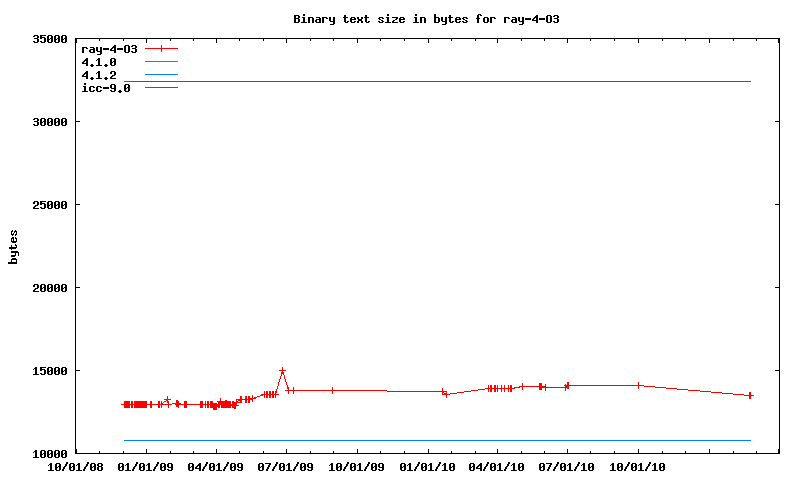This screenshot has width=800, height=480.
Task: Click the icc-9.0 legend line sample
Action: pos(161,88)
